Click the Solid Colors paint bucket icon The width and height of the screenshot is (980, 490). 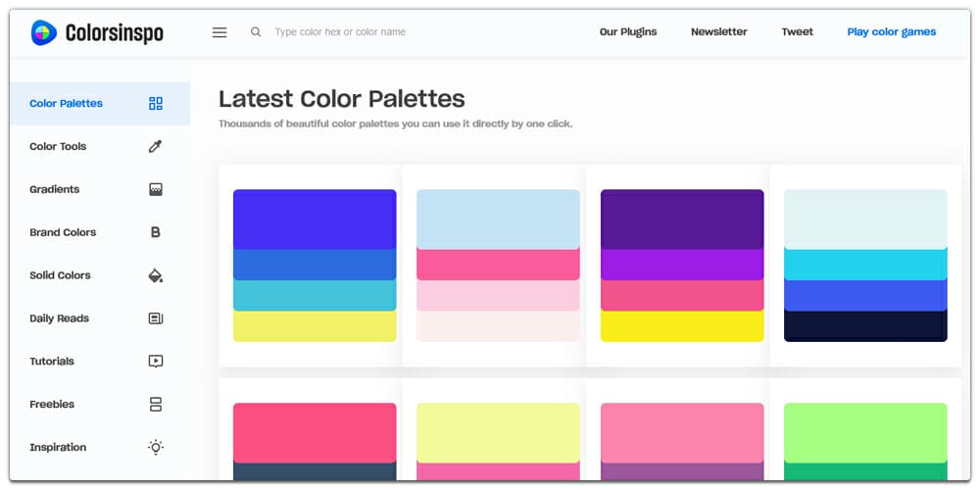coord(156,275)
